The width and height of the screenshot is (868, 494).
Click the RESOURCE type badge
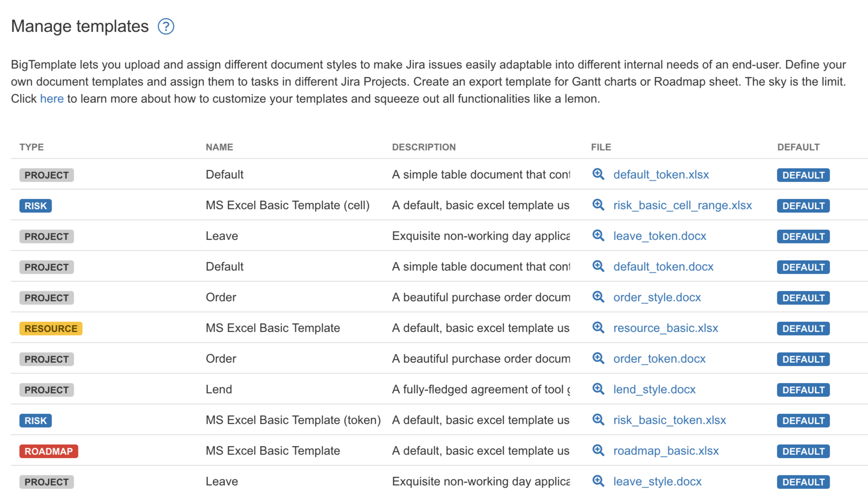pos(51,329)
